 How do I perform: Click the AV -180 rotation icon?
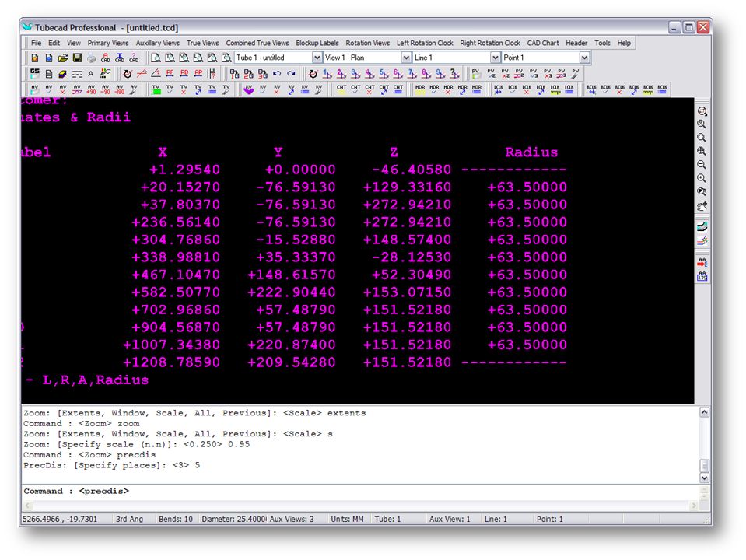(119, 89)
